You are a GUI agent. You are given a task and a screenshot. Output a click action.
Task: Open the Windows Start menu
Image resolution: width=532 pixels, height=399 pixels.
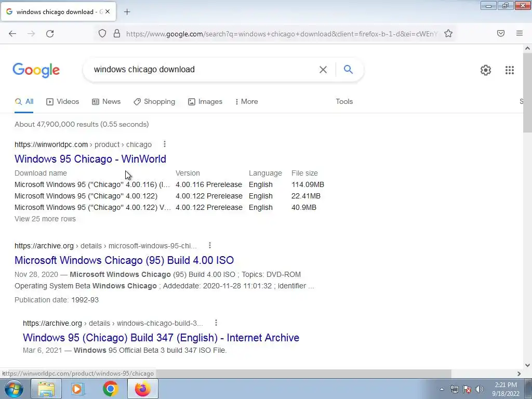point(14,389)
